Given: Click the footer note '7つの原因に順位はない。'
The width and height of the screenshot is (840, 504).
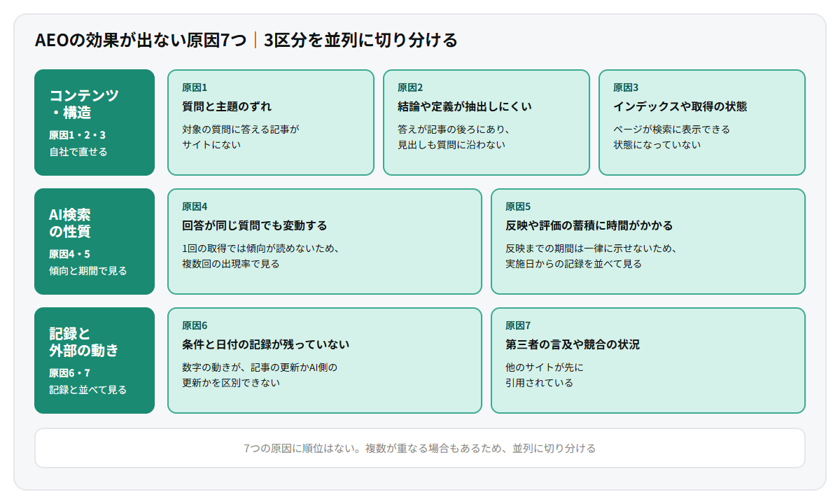Looking at the screenshot, I should [x=303, y=448].
